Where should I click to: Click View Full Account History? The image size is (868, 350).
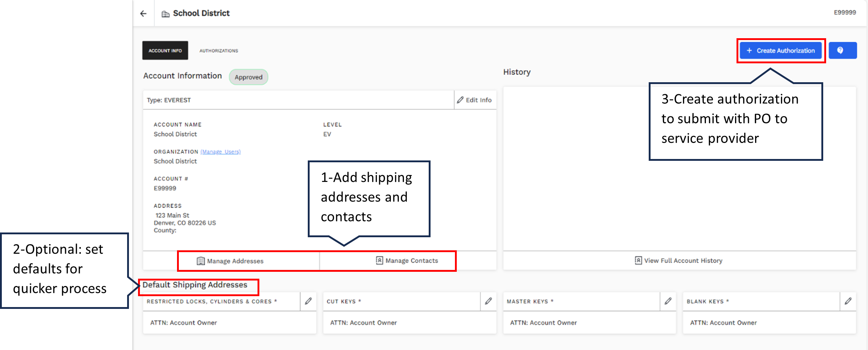683,260
